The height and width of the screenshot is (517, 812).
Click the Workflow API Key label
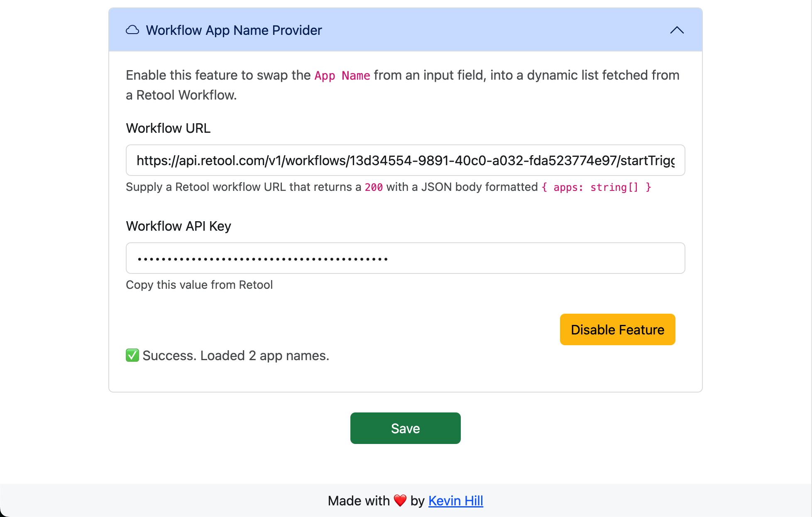(x=179, y=226)
